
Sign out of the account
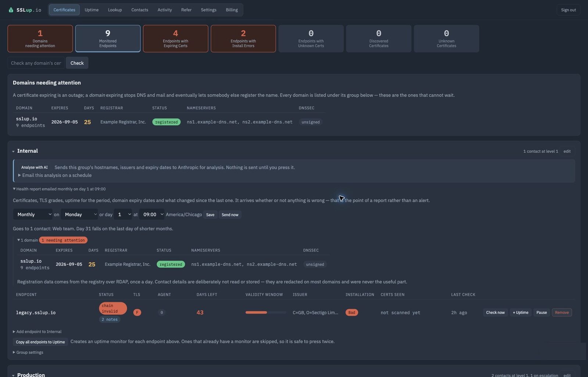pos(568,10)
